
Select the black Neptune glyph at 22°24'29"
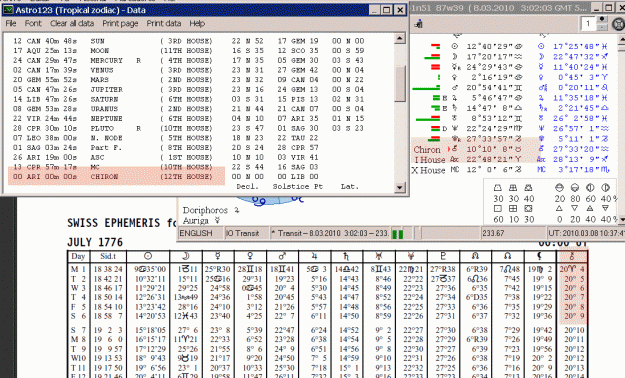(x=454, y=128)
